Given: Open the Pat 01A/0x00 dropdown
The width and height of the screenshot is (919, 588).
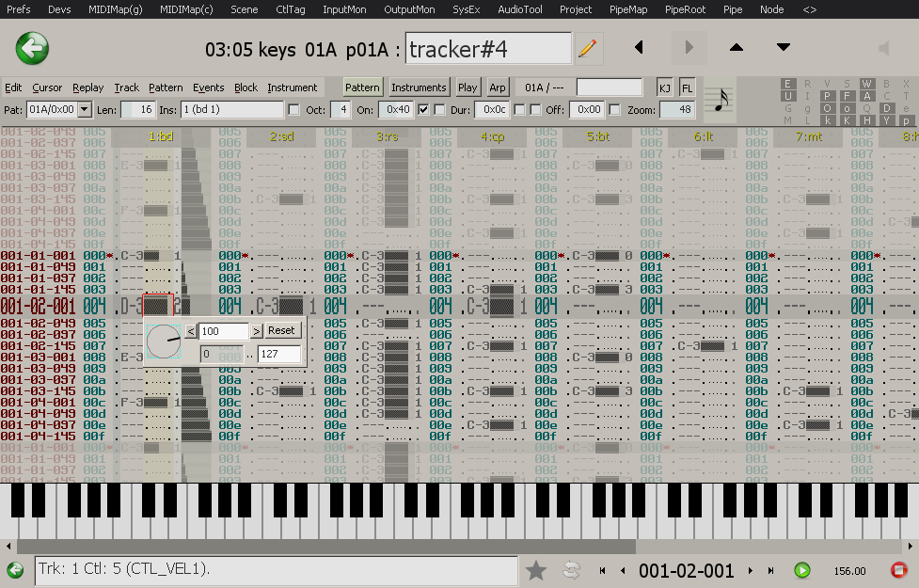Looking at the screenshot, I should coord(84,110).
